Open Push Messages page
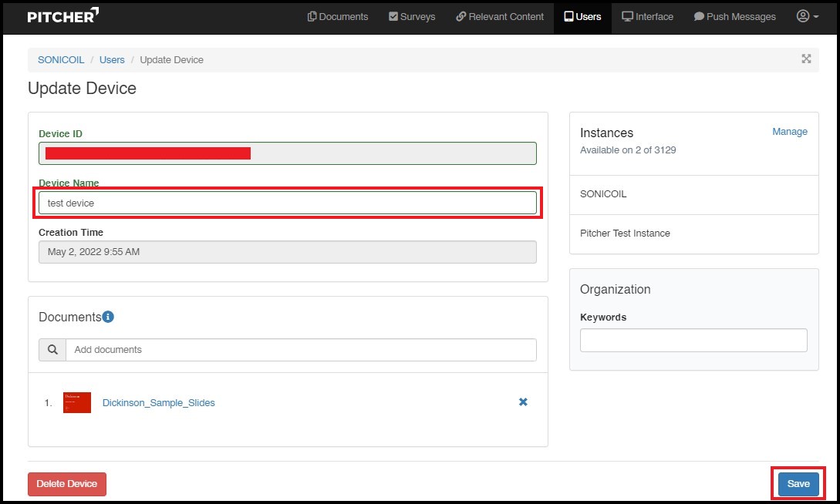This screenshot has height=504, width=840. coord(734,17)
